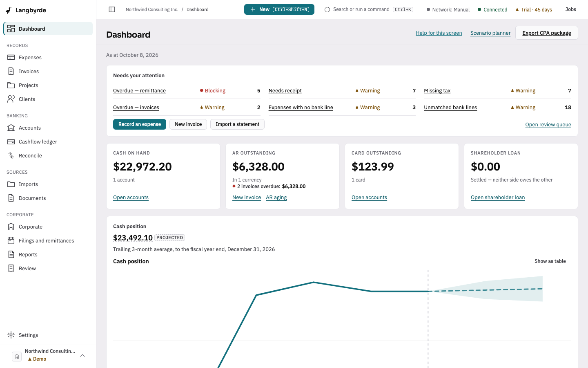The height and width of the screenshot is (368, 588).
Task: Click the search circle icon
Action: click(x=327, y=9)
